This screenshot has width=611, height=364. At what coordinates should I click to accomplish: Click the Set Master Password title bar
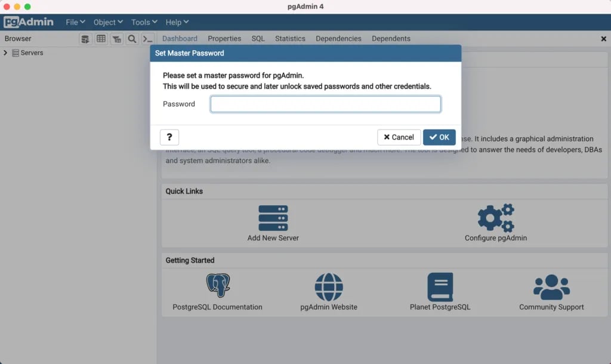pos(306,53)
